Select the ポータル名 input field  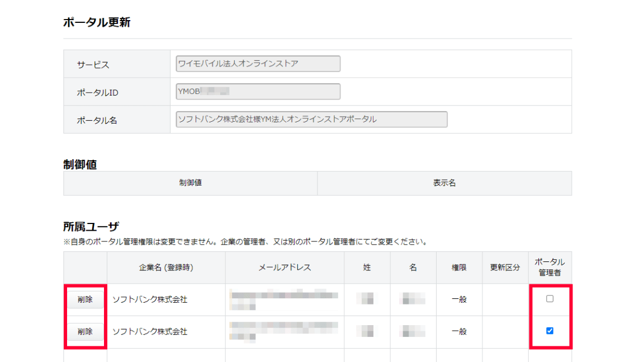[311, 120]
